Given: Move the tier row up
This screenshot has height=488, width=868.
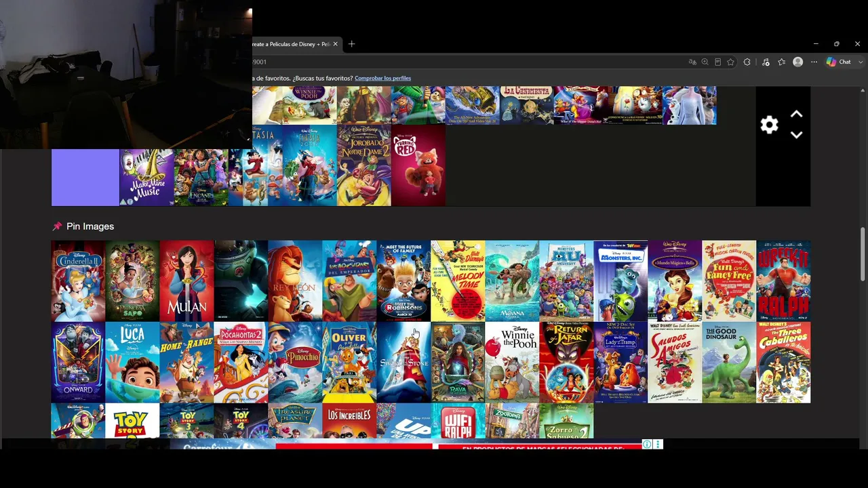Looking at the screenshot, I should pyautogui.click(x=797, y=114).
